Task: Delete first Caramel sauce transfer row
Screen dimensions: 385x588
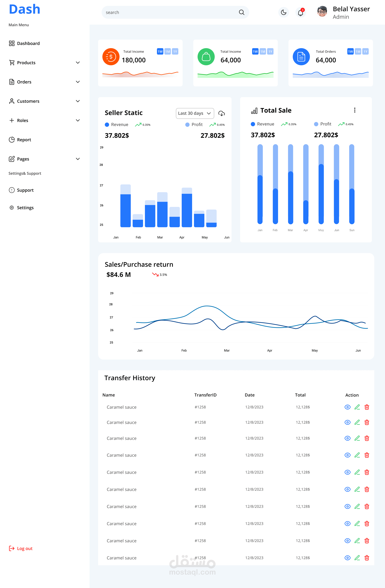Action: (367, 407)
